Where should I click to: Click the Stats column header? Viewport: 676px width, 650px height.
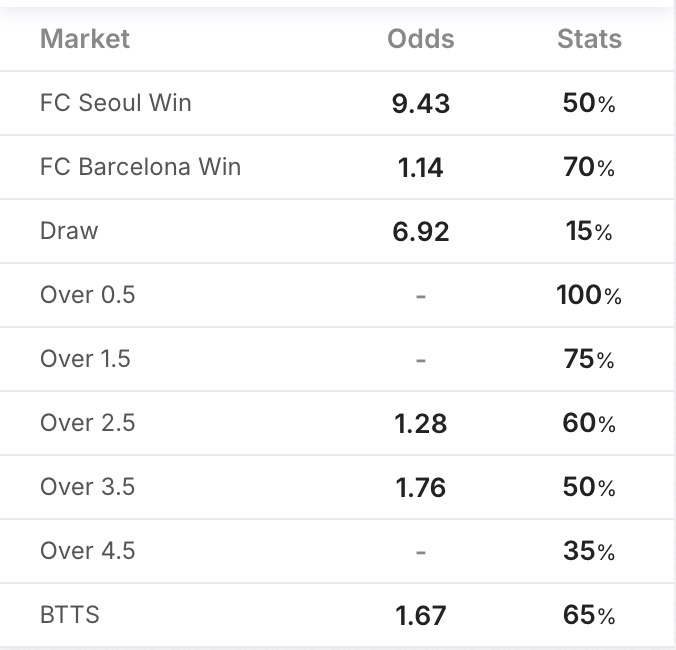point(589,39)
